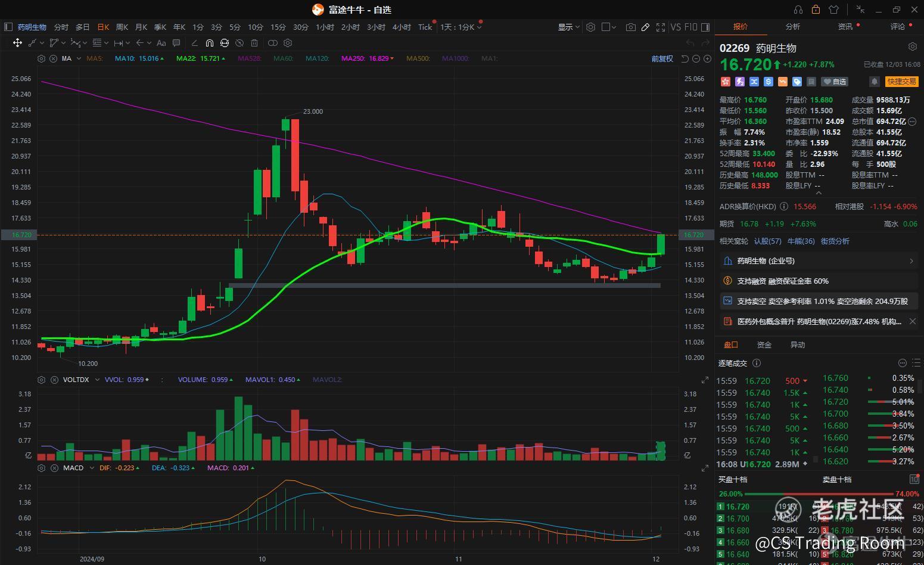Select the move/crosshair cursor tool
This screenshot has height=565, width=924.
tap(17, 43)
